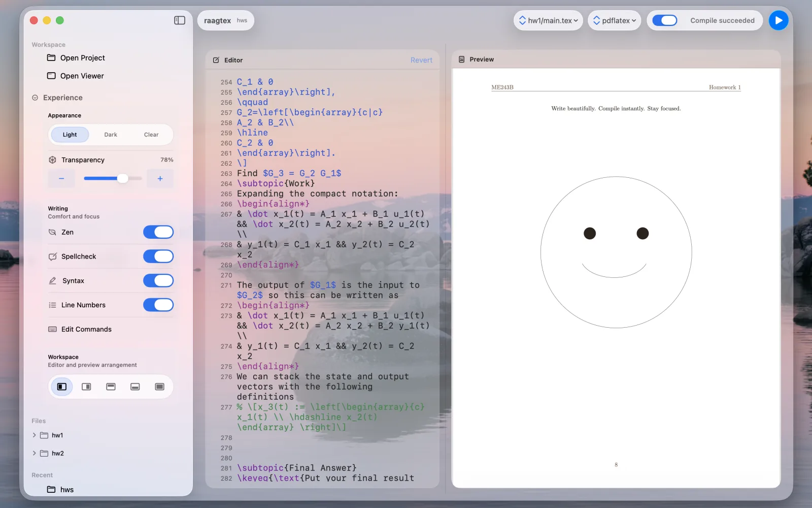812x508 pixels.
Task: Toggle the auto-compile switch in toolbar
Action: (665, 20)
